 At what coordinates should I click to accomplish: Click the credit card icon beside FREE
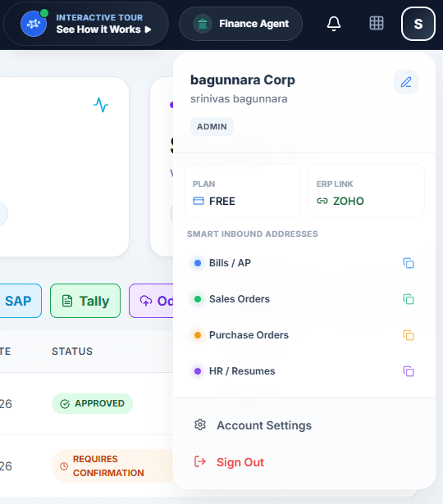[x=199, y=201]
